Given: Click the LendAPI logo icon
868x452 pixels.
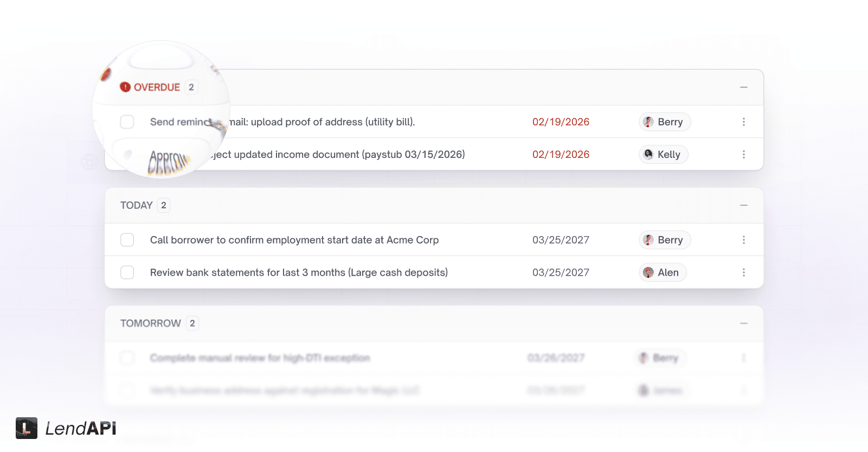Looking at the screenshot, I should pyautogui.click(x=26, y=428).
